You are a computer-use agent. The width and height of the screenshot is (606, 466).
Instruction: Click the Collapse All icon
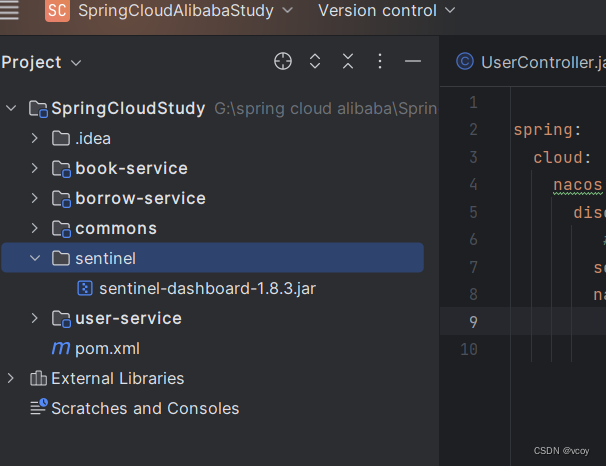[347, 62]
